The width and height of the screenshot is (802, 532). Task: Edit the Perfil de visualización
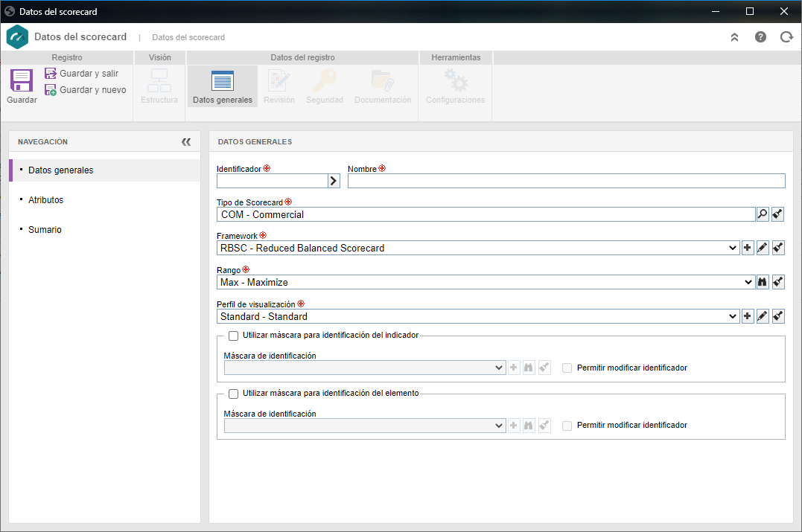(763, 316)
